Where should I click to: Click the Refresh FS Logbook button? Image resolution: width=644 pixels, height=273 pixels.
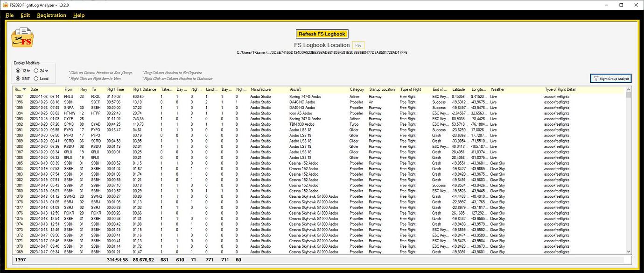click(322, 34)
